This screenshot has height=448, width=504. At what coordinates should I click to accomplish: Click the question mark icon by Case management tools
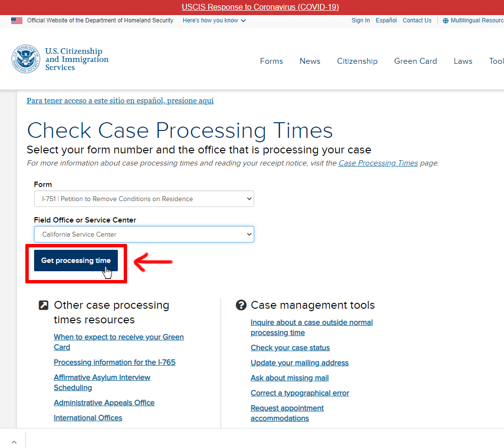click(241, 305)
